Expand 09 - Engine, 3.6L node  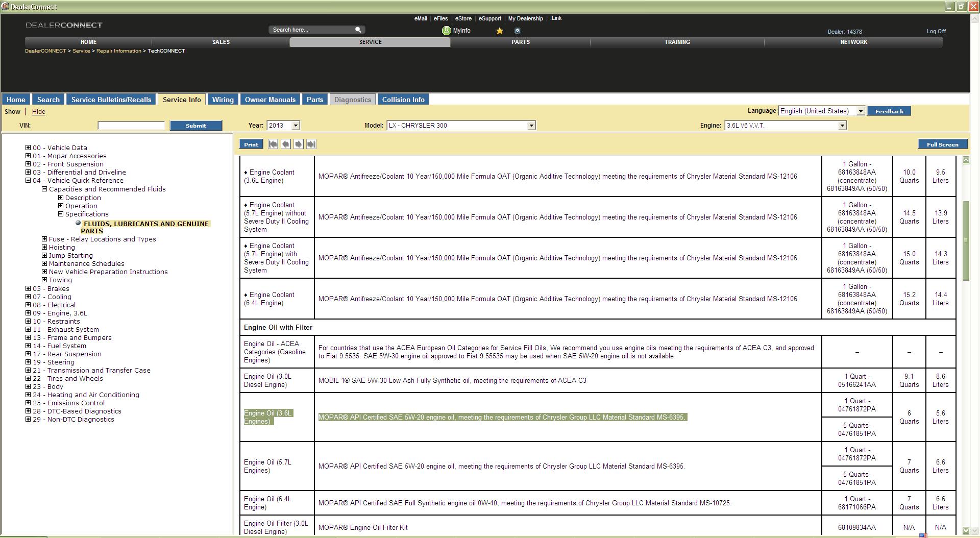pyautogui.click(x=28, y=313)
